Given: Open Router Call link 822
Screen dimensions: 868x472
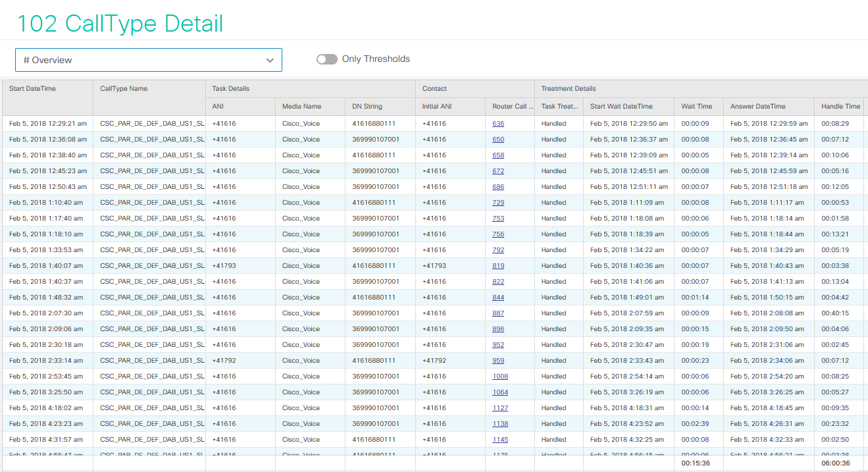Looking at the screenshot, I should pos(498,282).
